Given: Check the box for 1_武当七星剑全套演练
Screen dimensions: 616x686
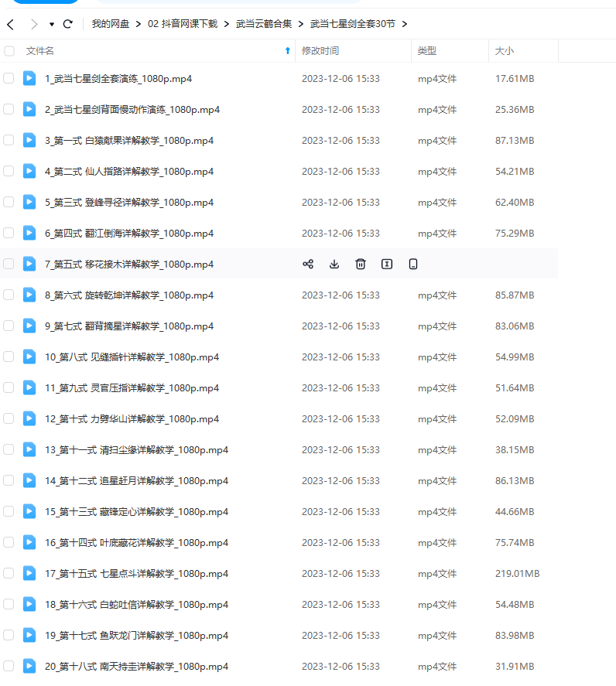Looking at the screenshot, I should 9,78.
